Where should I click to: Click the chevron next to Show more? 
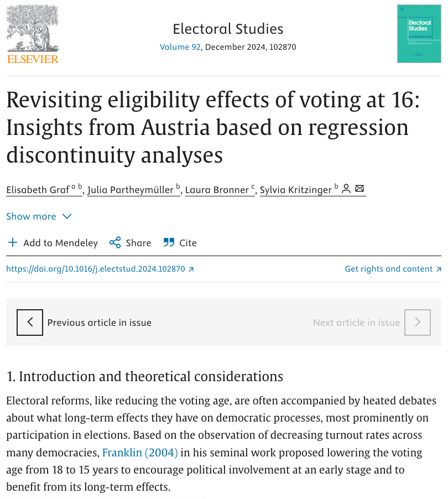[x=67, y=216]
